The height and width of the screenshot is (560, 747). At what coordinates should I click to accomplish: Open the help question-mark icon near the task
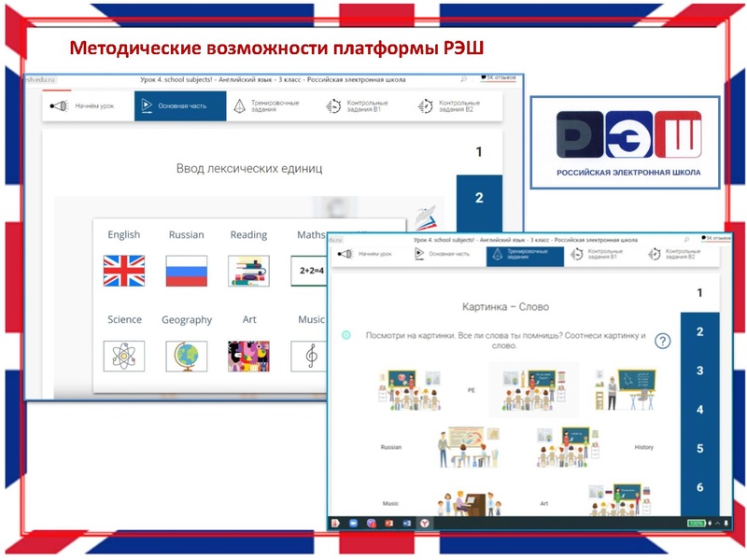pyautogui.click(x=661, y=340)
